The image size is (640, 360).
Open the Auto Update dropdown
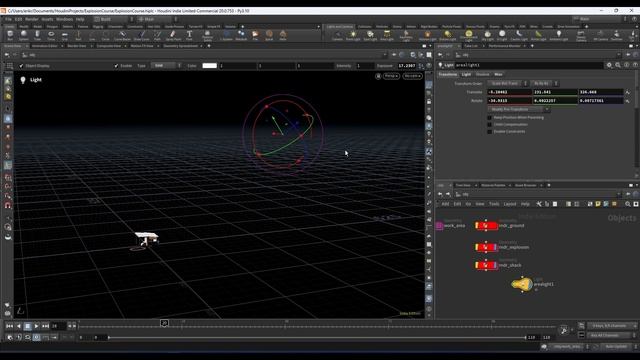(619, 347)
